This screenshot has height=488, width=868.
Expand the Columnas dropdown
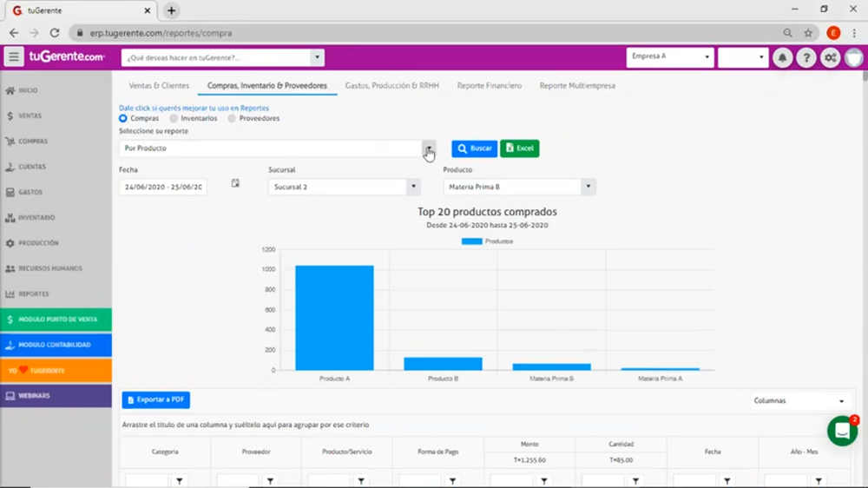click(x=799, y=400)
